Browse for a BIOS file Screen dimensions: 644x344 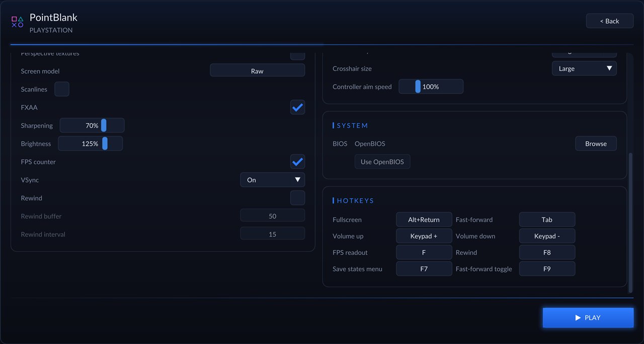point(596,143)
